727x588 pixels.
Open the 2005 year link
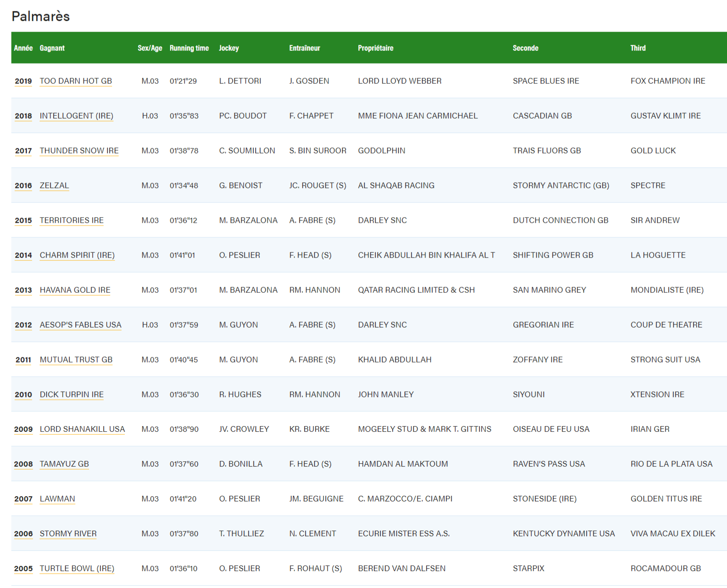click(x=23, y=569)
